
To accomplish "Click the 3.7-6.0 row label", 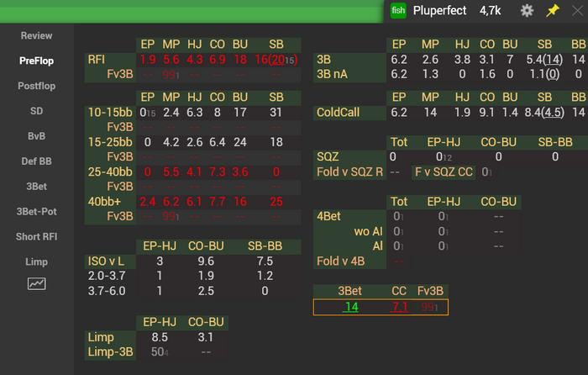I will [x=107, y=291].
